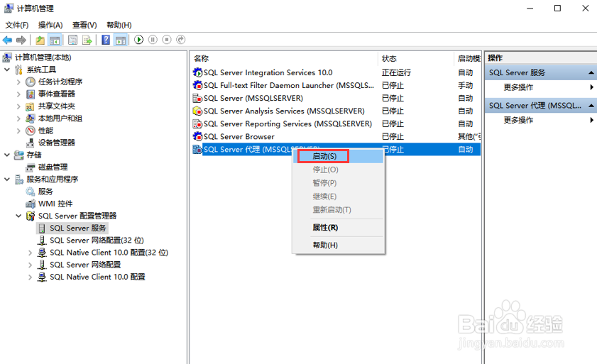Screen dimensions: 597x364
Task: Click the 事件查看器 icon in tree
Action: tap(31, 94)
